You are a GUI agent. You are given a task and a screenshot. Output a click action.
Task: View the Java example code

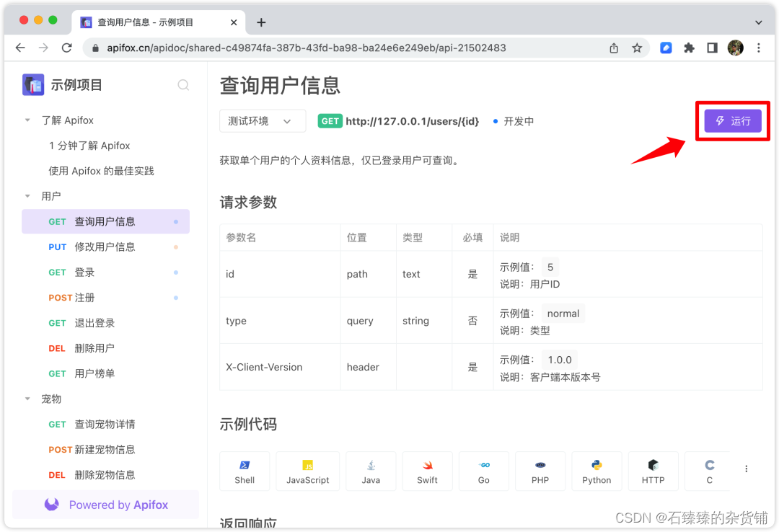(371, 471)
